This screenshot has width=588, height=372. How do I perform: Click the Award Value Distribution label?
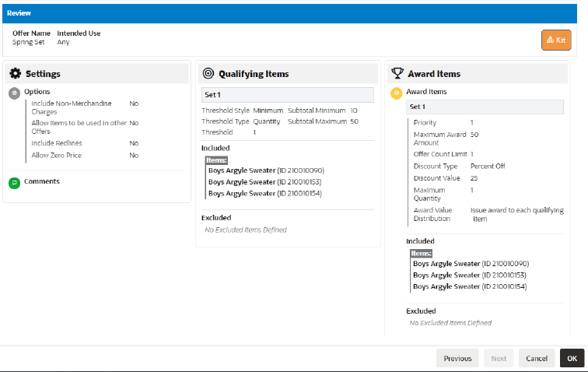(432, 214)
